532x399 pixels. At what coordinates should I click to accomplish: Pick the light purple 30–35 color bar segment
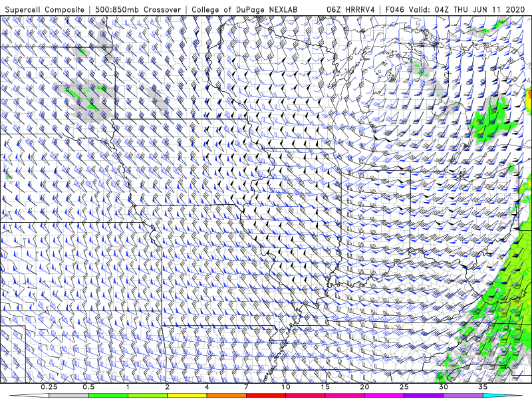pos(463,396)
